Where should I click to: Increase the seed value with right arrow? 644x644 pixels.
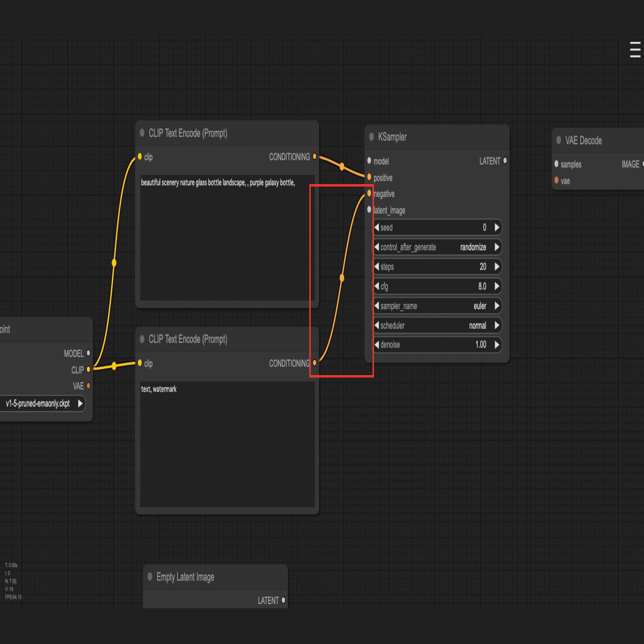(497, 227)
